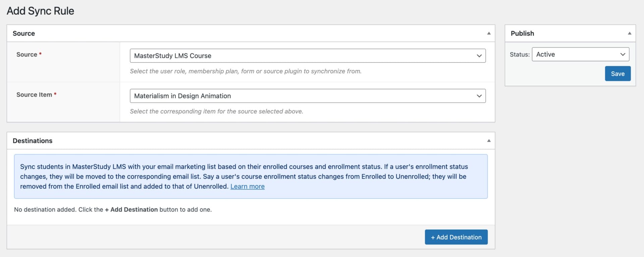
Task: Click the 'Select the user role, membership plan' hint
Action: (x=246, y=71)
